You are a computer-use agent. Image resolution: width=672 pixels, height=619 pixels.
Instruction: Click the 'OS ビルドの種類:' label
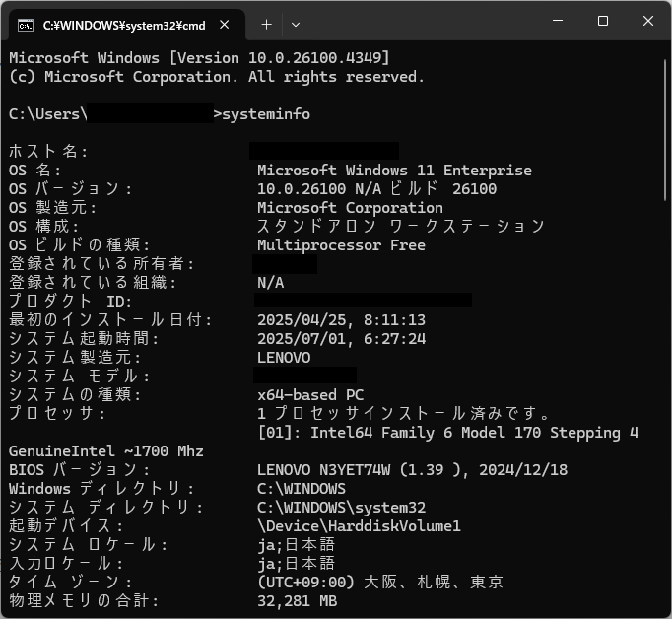79,245
